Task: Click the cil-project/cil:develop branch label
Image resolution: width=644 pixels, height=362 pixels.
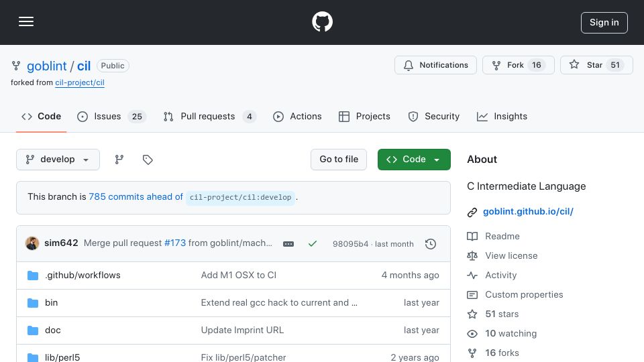Action: 240,197
